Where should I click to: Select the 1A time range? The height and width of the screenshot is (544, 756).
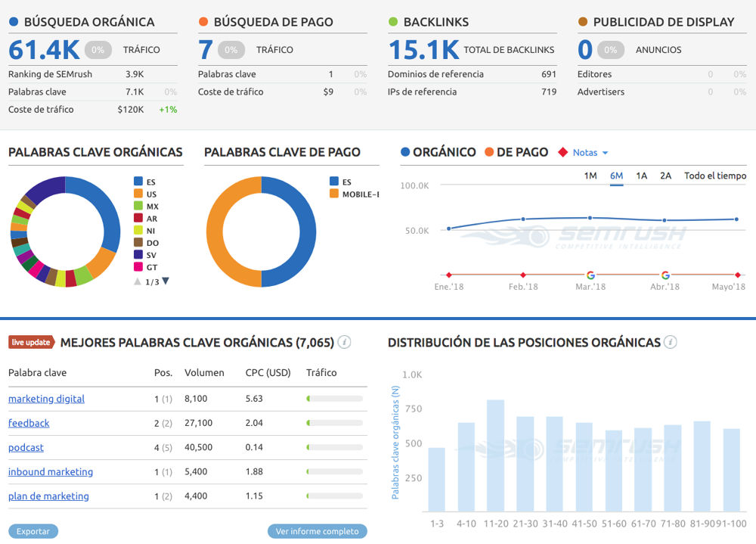click(x=641, y=176)
